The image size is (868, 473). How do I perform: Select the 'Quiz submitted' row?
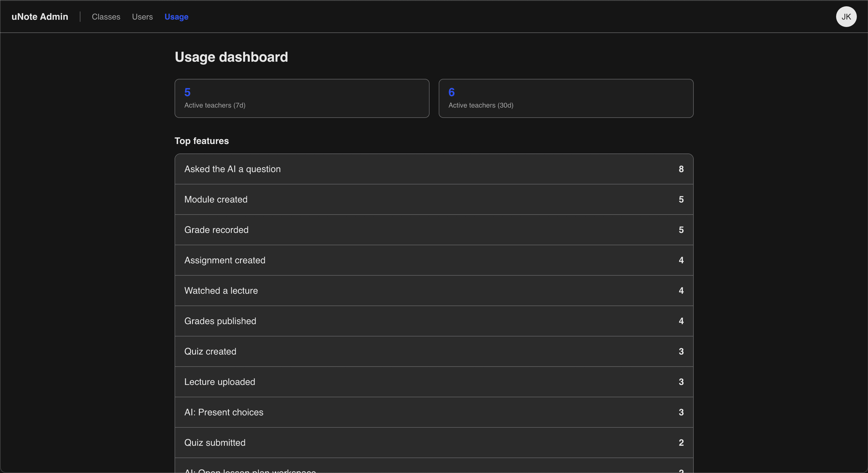[434, 443]
